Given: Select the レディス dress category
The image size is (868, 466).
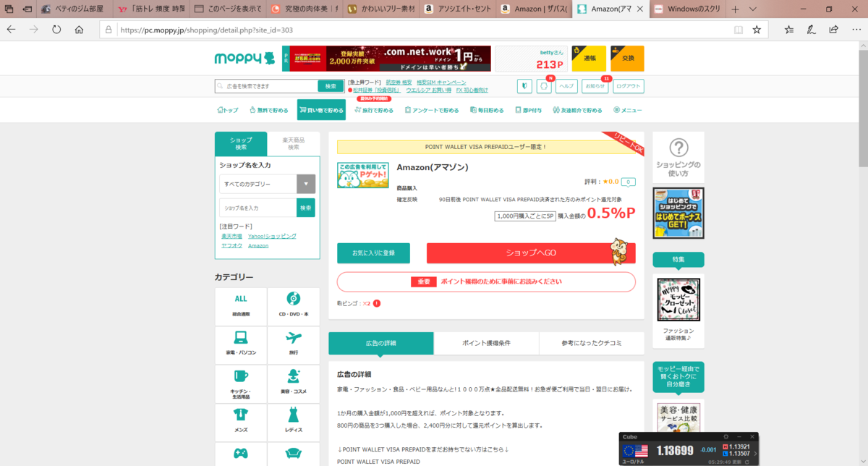Looking at the screenshot, I should click(x=294, y=422).
